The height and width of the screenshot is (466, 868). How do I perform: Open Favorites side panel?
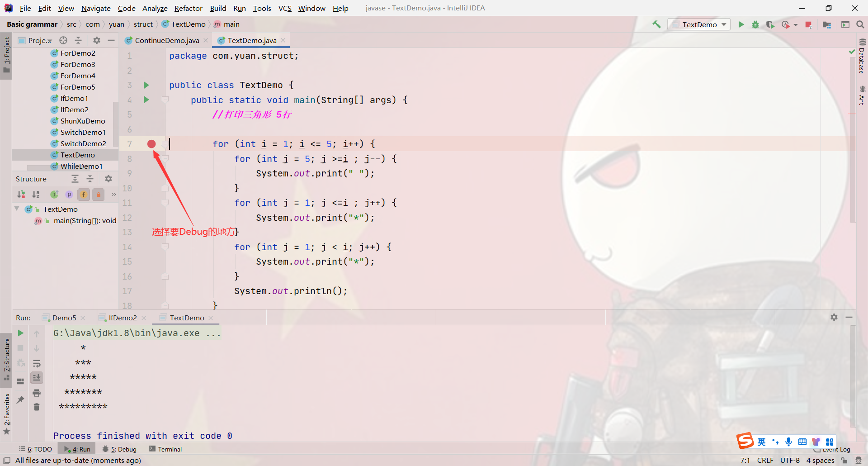(x=6, y=414)
